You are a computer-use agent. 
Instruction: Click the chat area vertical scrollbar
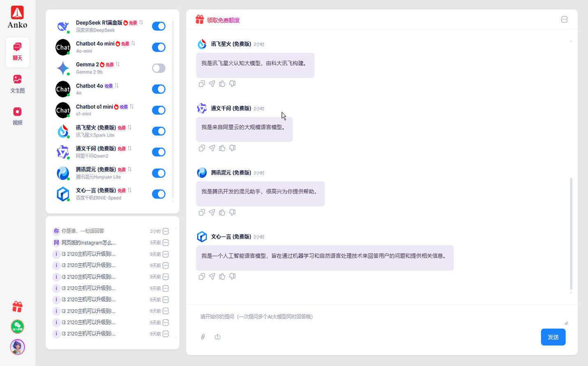[x=571, y=234]
